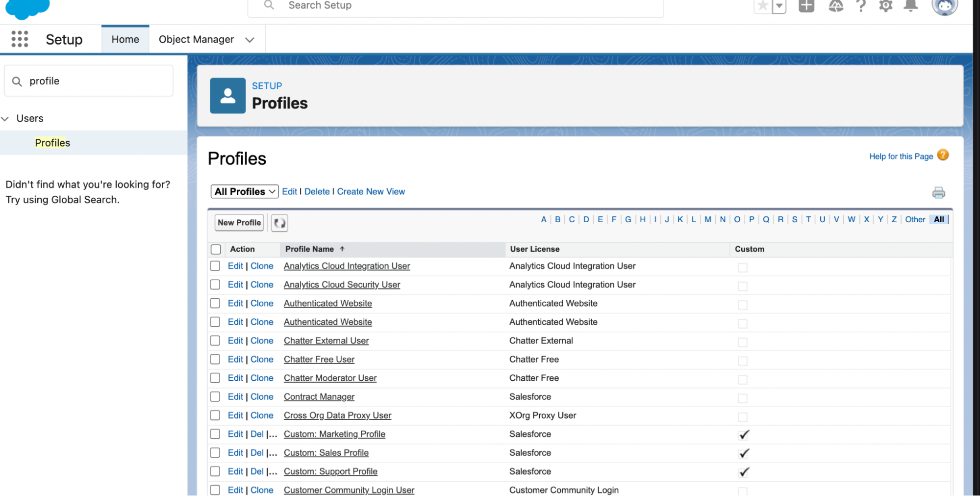980x496 pixels.
Task: Switch to the Home tab
Action: tap(125, 39)
